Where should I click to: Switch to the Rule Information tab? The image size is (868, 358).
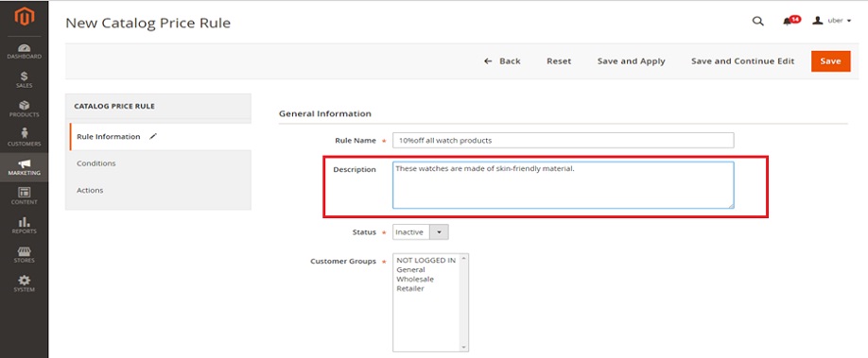click(160, 137)
